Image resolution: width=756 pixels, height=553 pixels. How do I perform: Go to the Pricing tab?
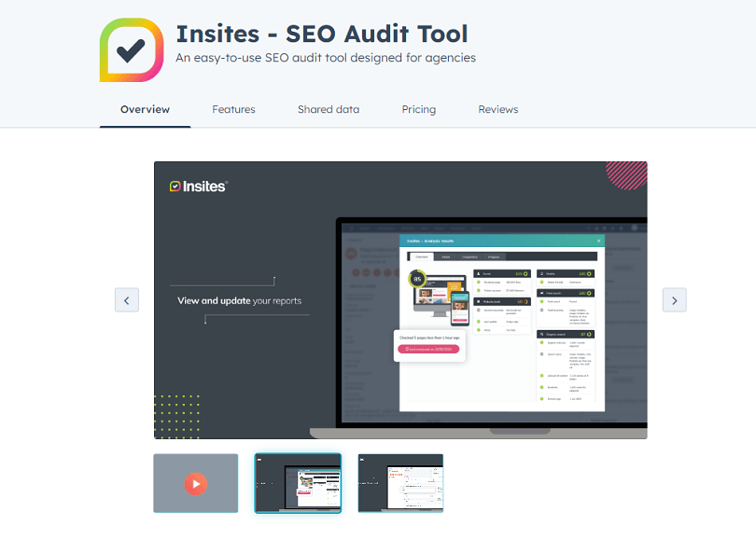click(418, 109)
